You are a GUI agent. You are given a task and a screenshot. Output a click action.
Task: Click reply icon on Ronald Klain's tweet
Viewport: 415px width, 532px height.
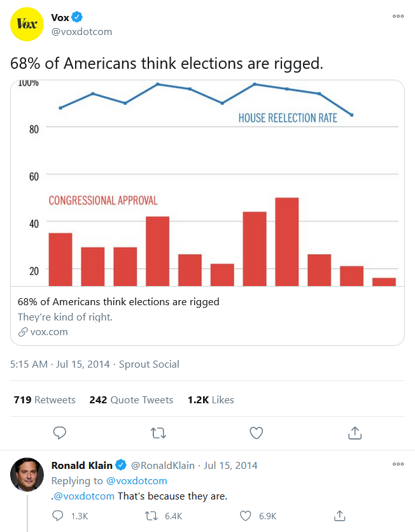pyautogui.click(x=58, y=515)
